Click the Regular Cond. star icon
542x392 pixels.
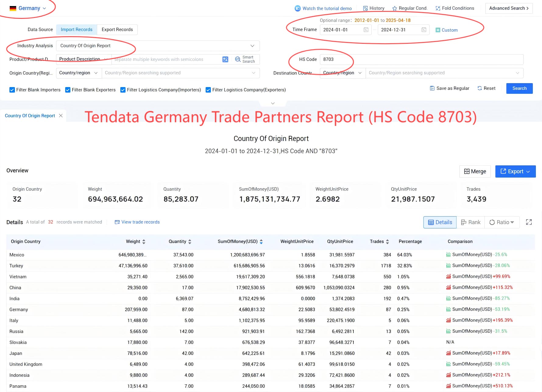(395, 9)
